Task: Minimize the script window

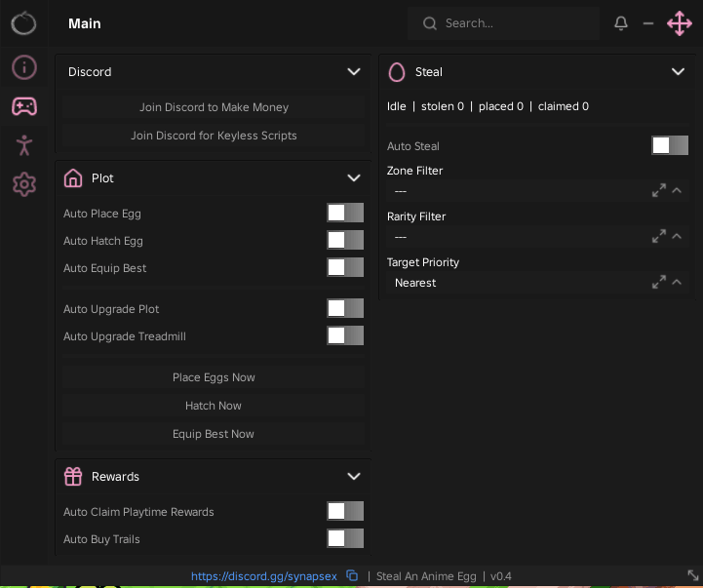Action: click(x=648, y=23)
